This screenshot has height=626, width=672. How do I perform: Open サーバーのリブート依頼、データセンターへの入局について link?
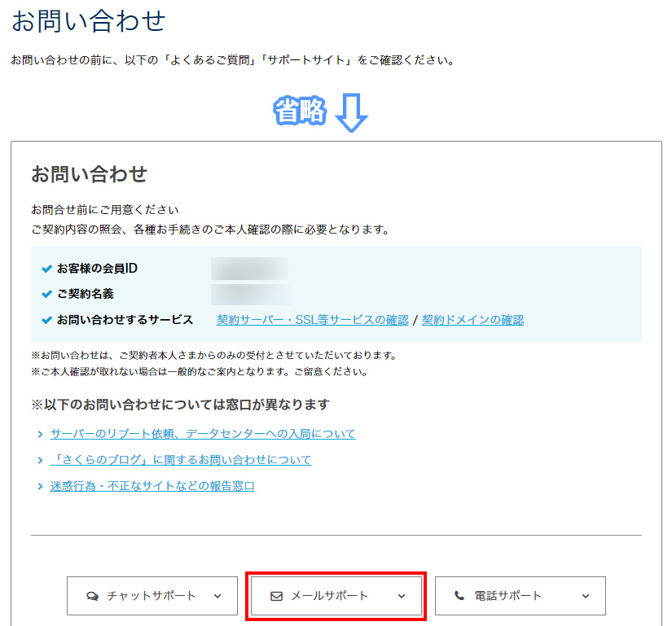point(203,434)
